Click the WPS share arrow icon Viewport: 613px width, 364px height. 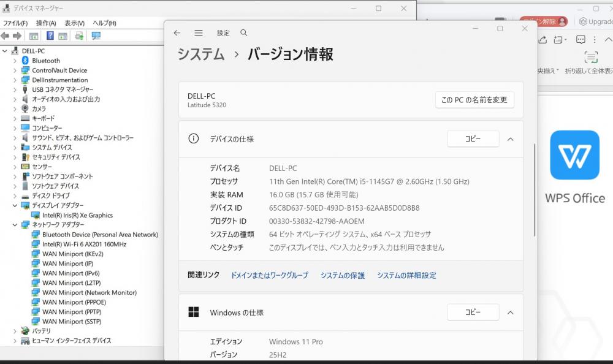point(543,40)
